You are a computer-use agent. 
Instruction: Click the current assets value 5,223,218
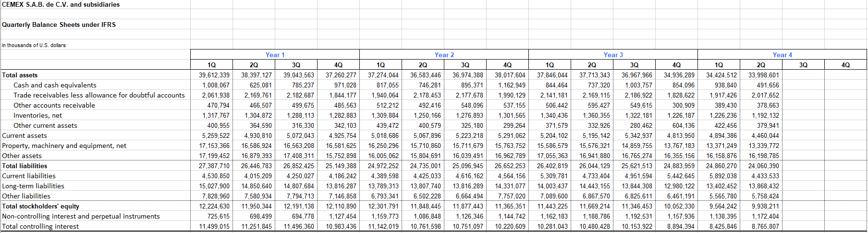[x=469, y=135]
